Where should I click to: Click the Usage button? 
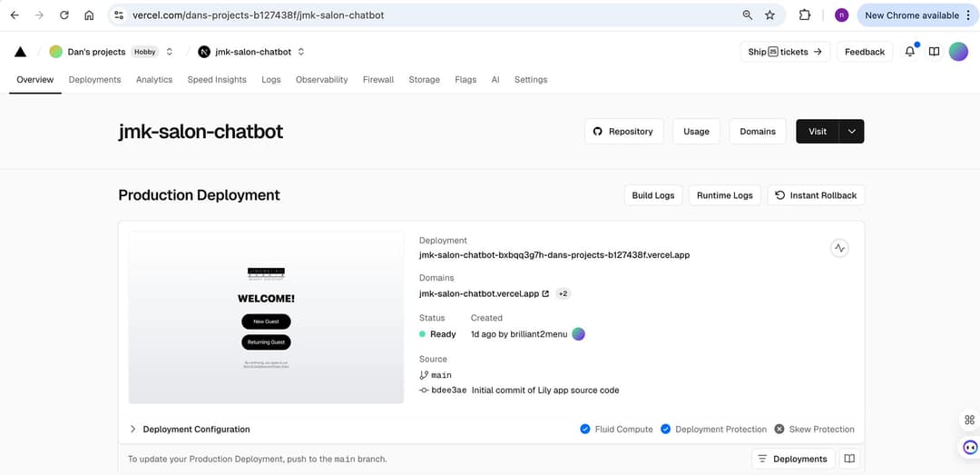click(x=696, y=132)
